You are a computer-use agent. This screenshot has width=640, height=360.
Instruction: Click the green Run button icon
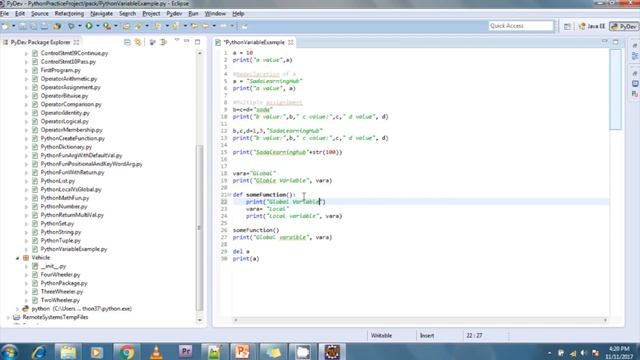click(x=89, y=26)
